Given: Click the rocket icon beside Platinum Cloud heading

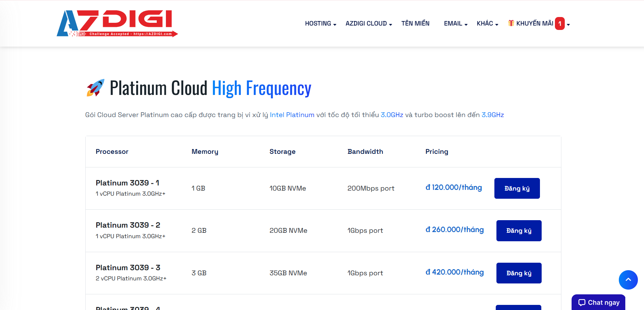Looking at the screenshot, I should (96, 88).
